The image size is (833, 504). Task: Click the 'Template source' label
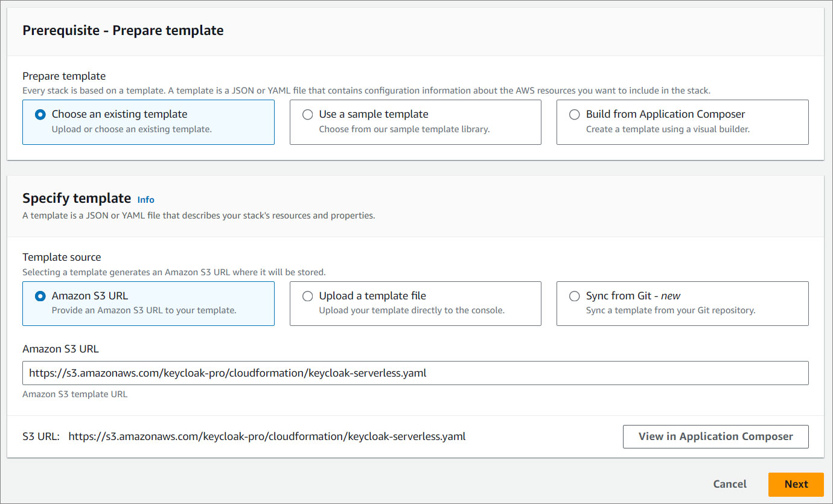click(62, 257)
